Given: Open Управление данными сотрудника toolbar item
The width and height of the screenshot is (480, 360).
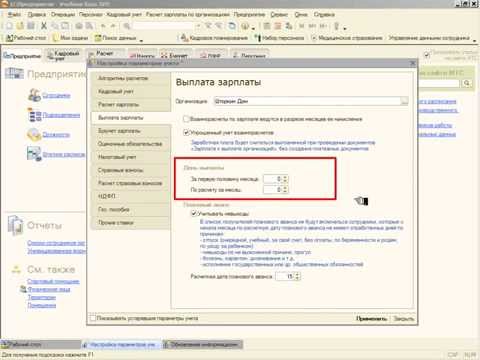Looking at the screenshot, I should click(429, 38).
